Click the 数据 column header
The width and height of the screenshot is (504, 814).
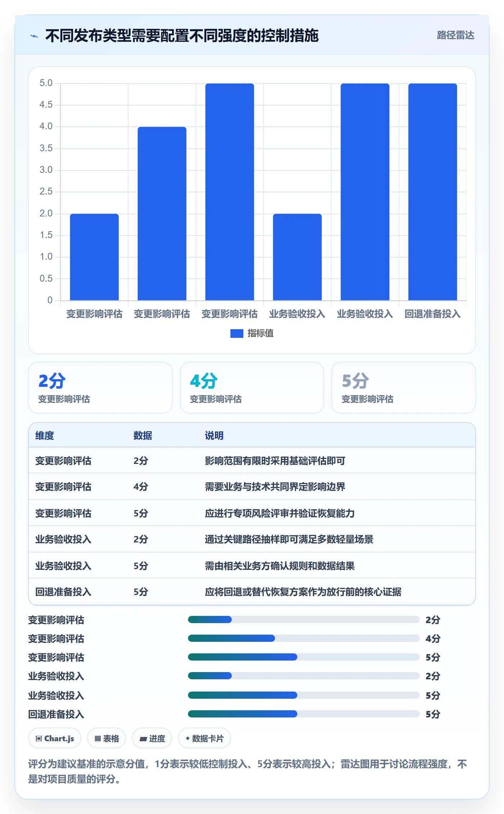(x=143, y=436)
